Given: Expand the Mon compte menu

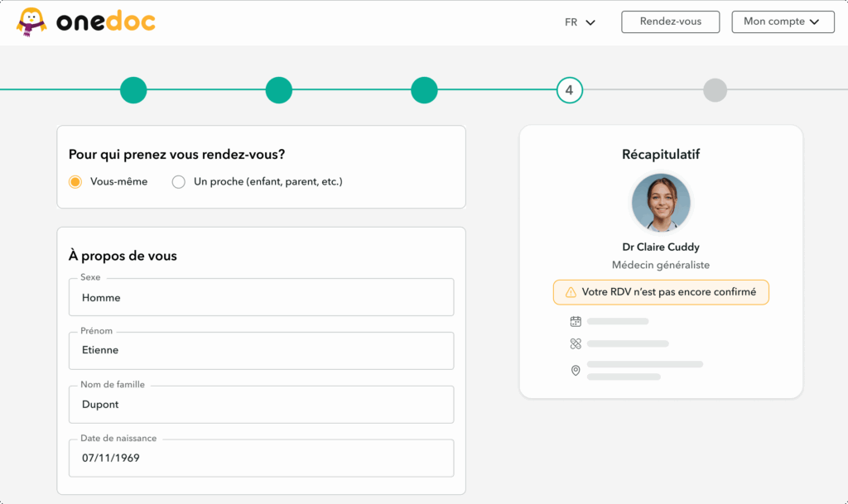Looking at the screenshot, I should (783, 22).
